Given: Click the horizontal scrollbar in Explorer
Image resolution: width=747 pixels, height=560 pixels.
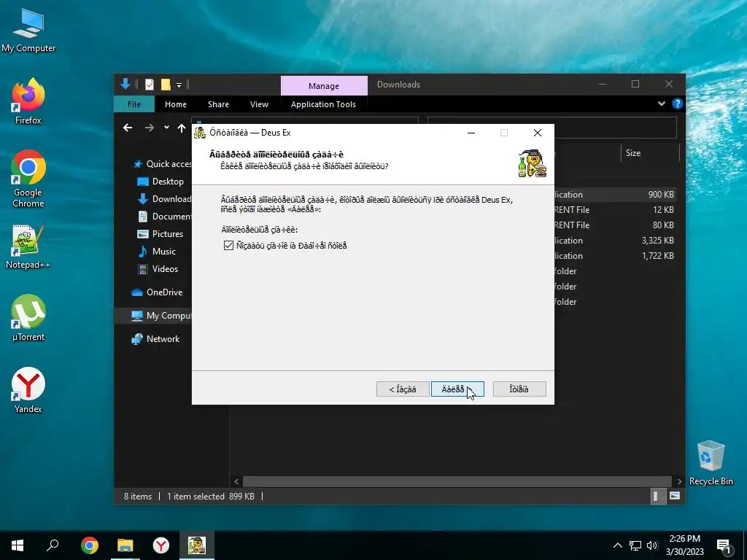Looking at the screenshot, I should coord(457,481).
